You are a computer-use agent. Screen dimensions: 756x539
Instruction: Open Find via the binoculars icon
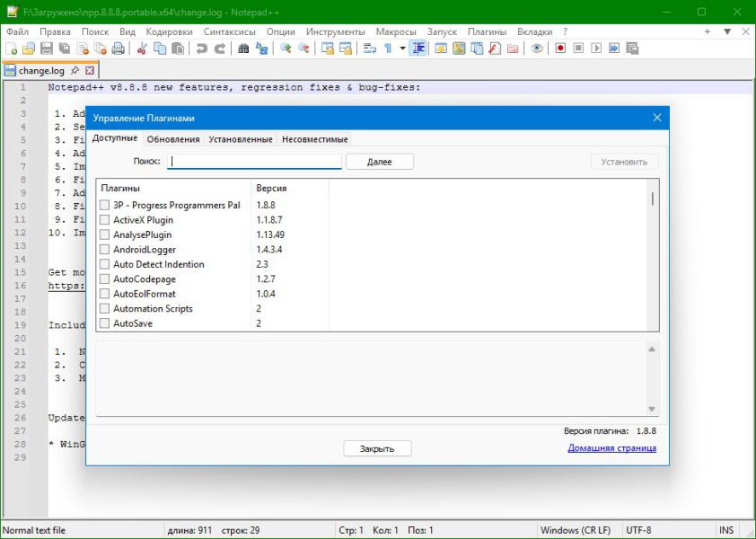pos(243,49)
